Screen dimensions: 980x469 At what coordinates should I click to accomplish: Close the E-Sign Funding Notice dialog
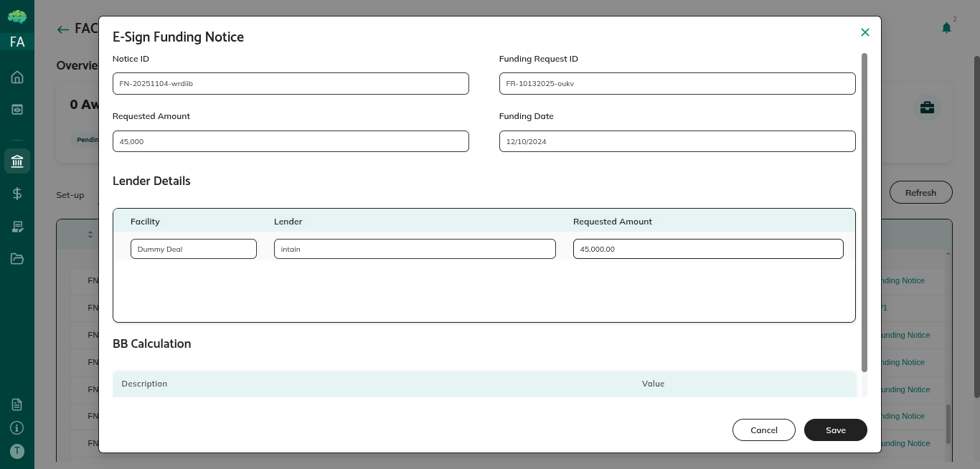click(x=864, y=32)
